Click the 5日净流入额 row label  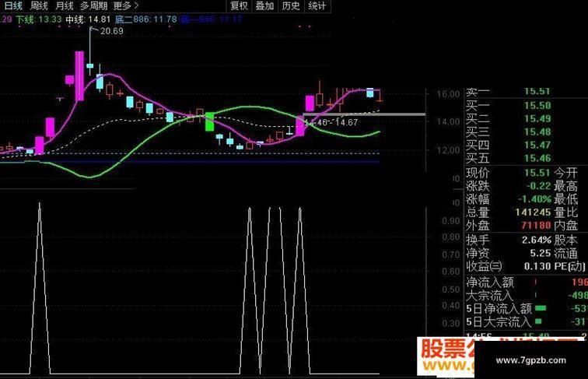[499, 308]
